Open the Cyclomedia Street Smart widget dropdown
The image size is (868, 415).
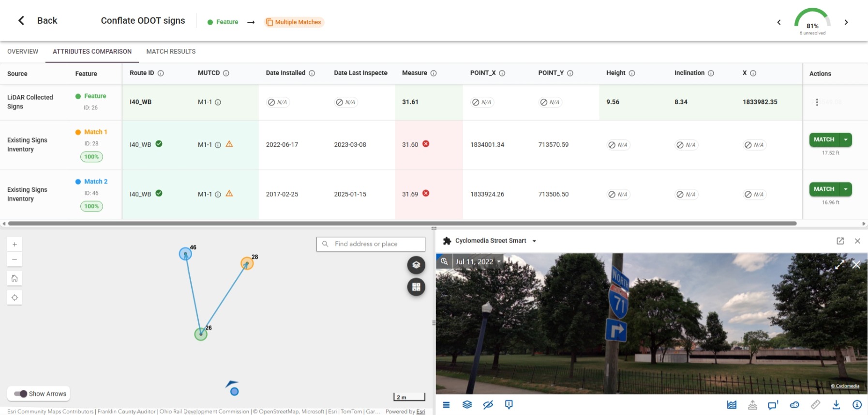click(x=534, y=241)
